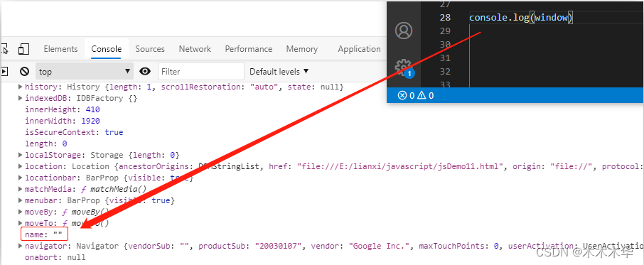Click warnings count in VS Code status bar
The image size is (644, 265).
click(426, 96)
